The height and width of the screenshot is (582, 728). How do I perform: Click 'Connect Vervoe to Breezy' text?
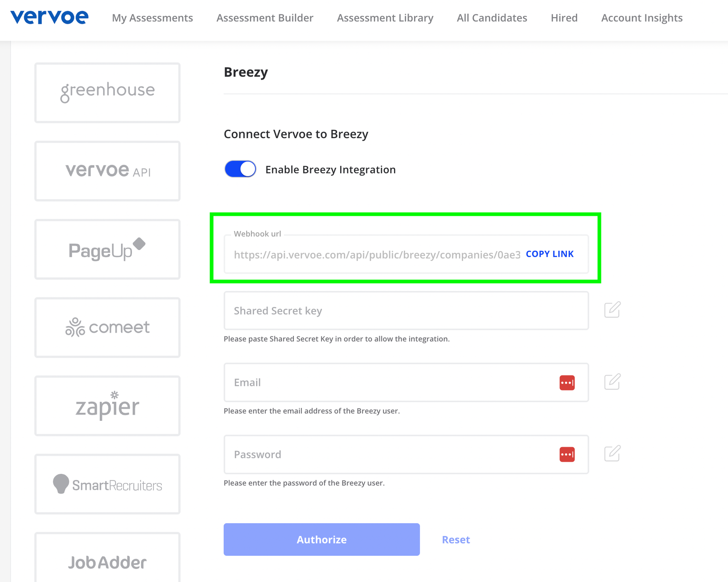point(296,134)
